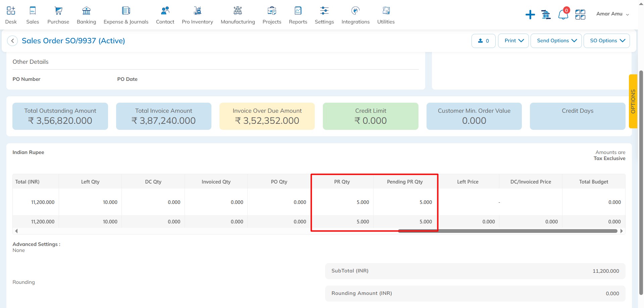Open the Print dropdown

[513, 41]
